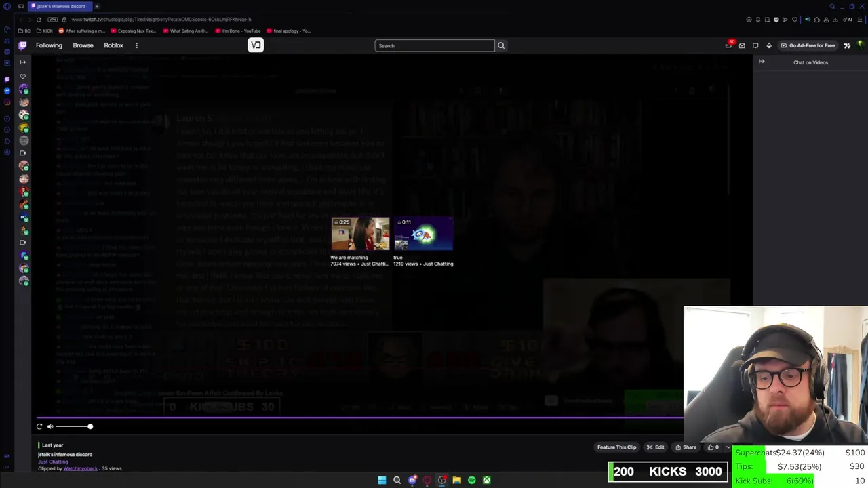Open the BC bookmarks folder
This screenshot has width=868, height=488.
[x=24, y=30]
